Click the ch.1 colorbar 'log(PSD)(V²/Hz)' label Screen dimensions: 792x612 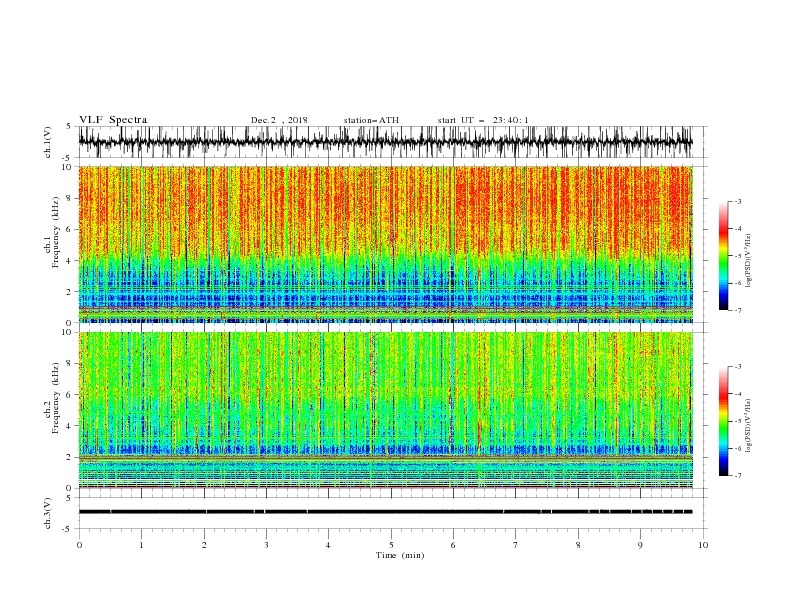point(749,261)
